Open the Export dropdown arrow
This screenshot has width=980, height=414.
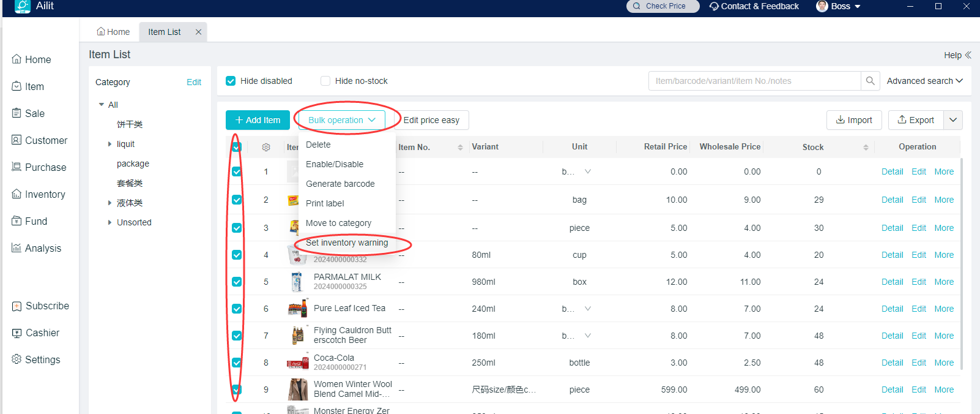[953, 120]
